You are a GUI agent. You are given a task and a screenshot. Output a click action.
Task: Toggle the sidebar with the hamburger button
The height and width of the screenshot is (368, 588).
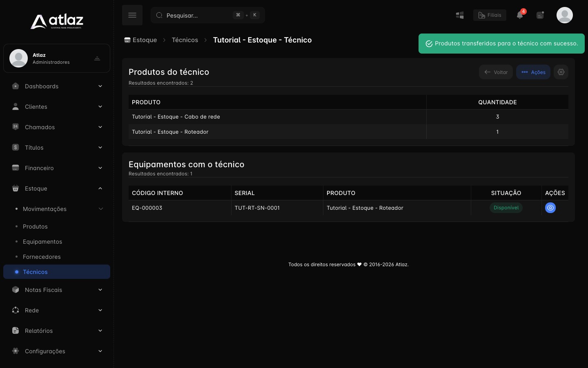(x=132, y=15)
